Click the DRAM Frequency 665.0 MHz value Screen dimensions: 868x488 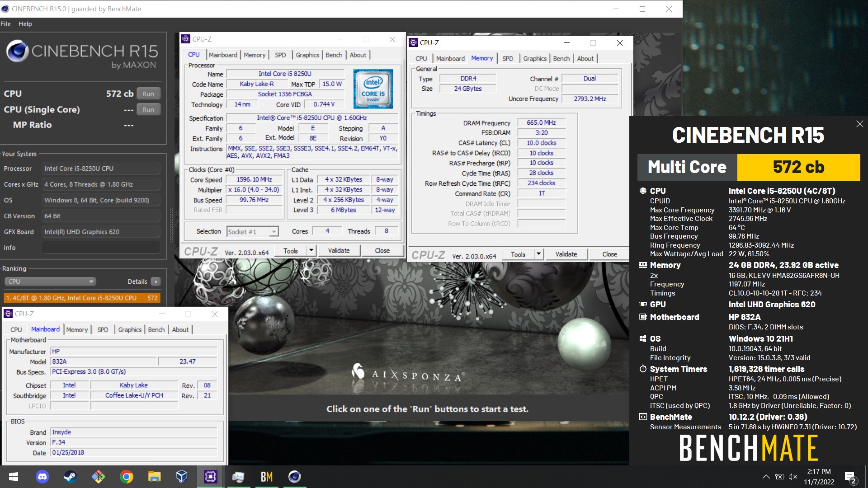pyautogui.click(x=541, y=123)
